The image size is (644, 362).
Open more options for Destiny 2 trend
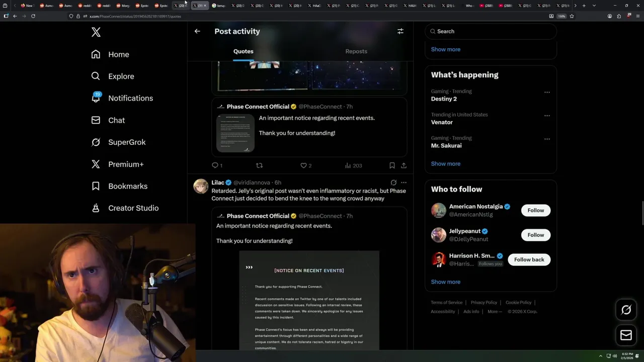[x=547, y=93]
